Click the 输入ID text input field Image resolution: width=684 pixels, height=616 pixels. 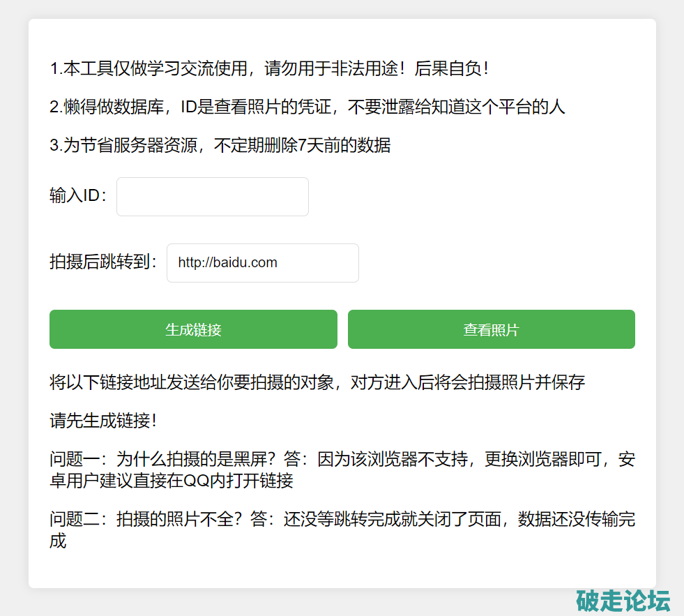click(212, 197)
